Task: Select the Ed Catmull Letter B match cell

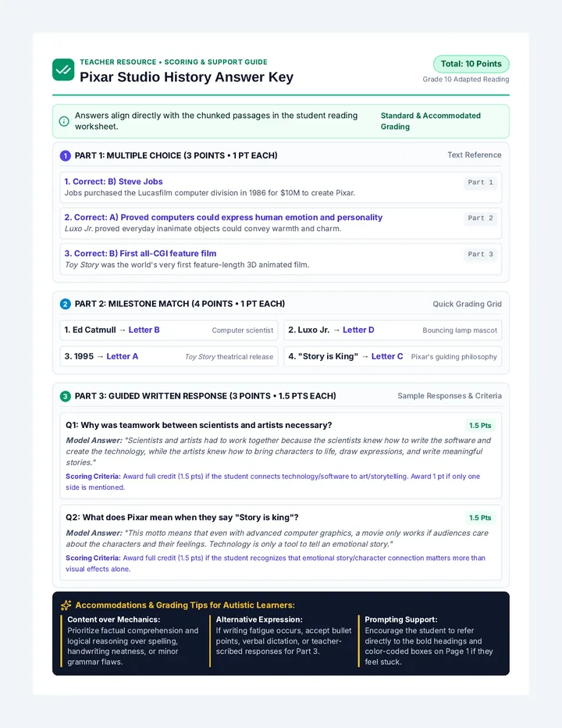Action: [169, 330]
